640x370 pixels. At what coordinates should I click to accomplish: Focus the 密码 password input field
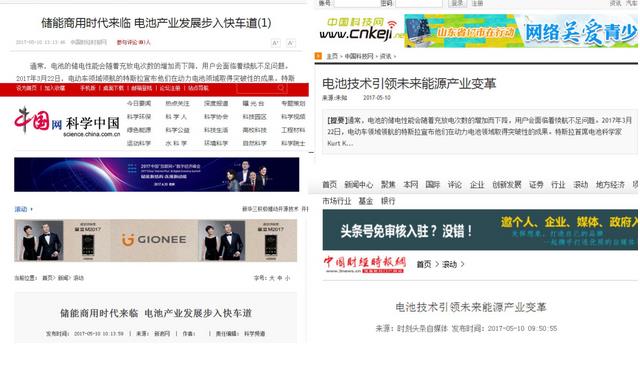(419, 3)
